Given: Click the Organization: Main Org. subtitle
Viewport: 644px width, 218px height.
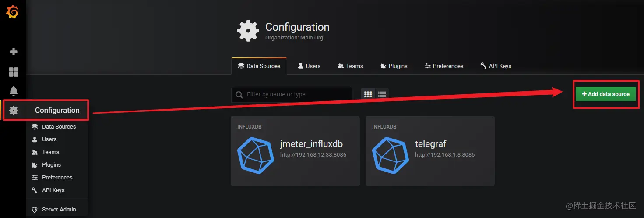Looking at the screenshot, I should tap(295, 38).
